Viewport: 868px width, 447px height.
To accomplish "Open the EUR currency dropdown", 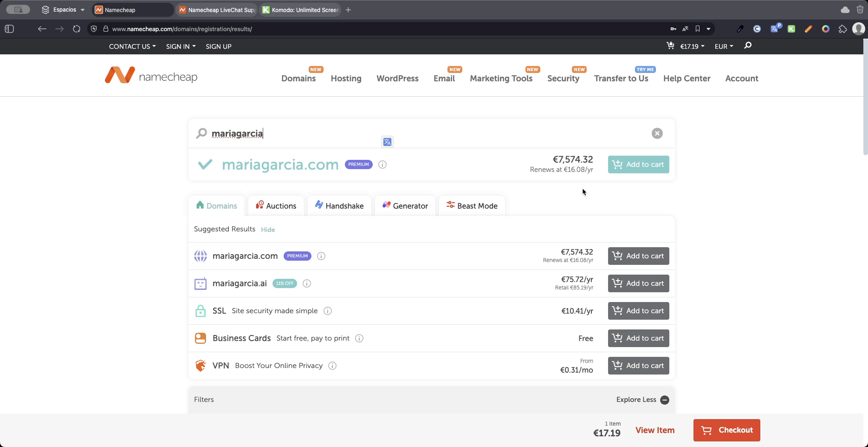I will pos(724,46).
